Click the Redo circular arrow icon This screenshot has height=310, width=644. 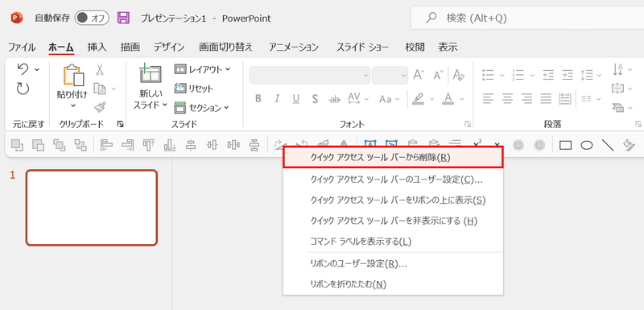click(x=23, y=89)
